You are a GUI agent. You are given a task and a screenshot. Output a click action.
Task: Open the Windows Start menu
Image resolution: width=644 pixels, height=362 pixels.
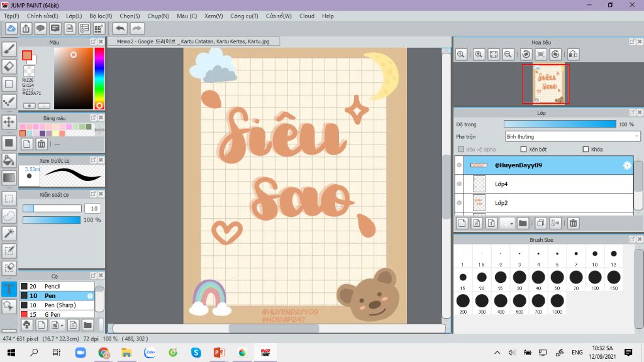(x=11, y=352)
